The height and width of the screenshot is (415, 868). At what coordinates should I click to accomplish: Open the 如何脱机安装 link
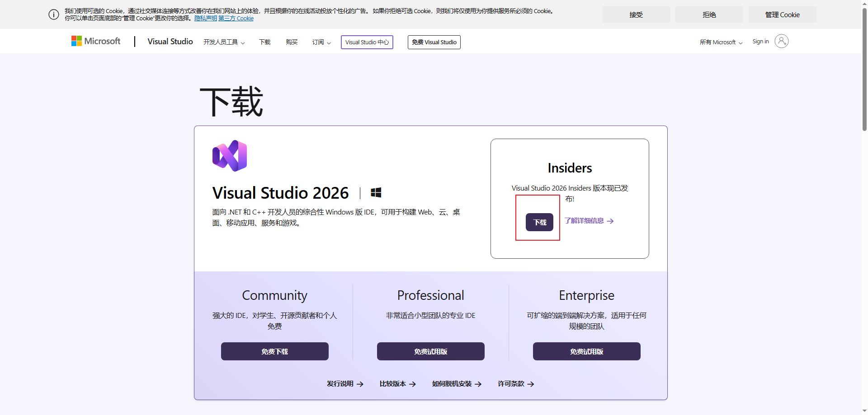[457, 384]
